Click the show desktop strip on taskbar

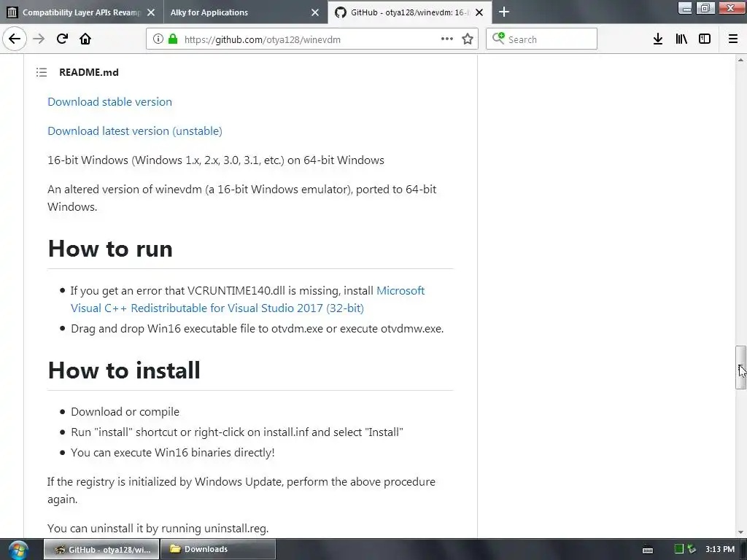point(743,550)
